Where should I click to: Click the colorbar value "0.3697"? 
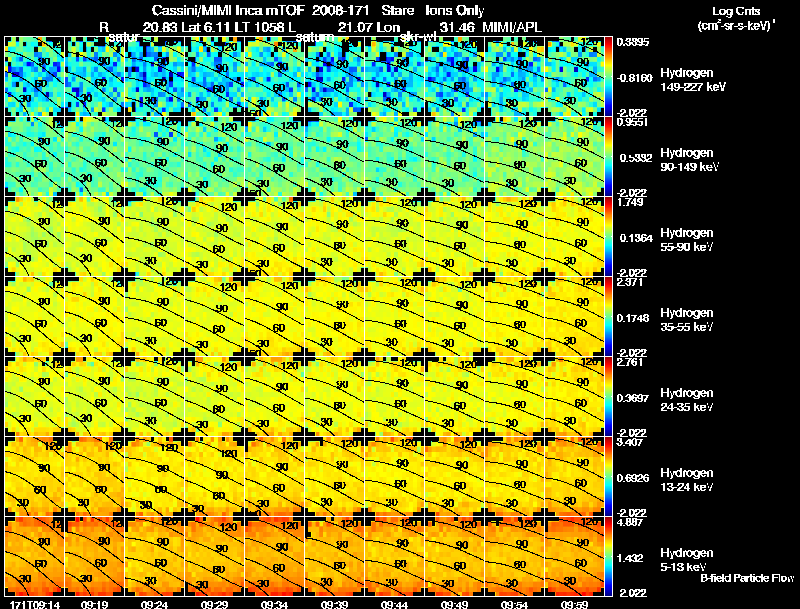(633, 398)
